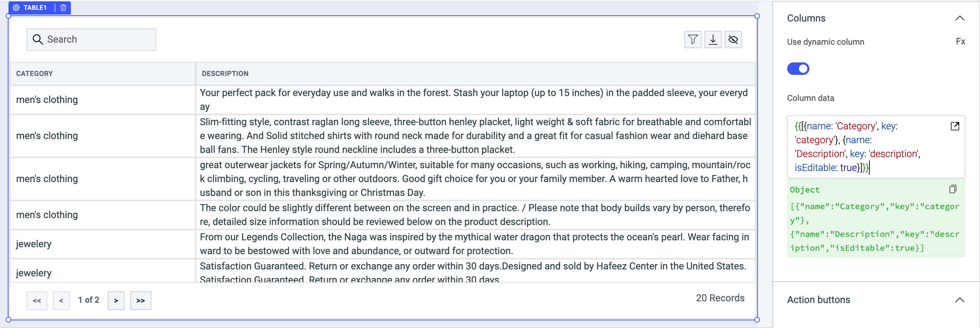Click the Fx button for dynamic column

960,42
